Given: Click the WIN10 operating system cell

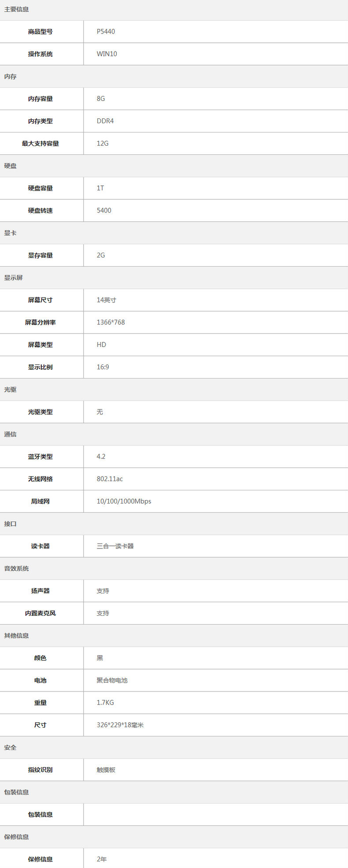Looking at the screenshot, I should (x=107, y=54).
